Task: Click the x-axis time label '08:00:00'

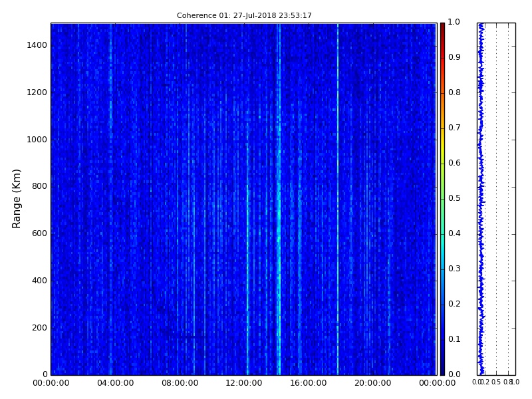Action: point(180,383)
